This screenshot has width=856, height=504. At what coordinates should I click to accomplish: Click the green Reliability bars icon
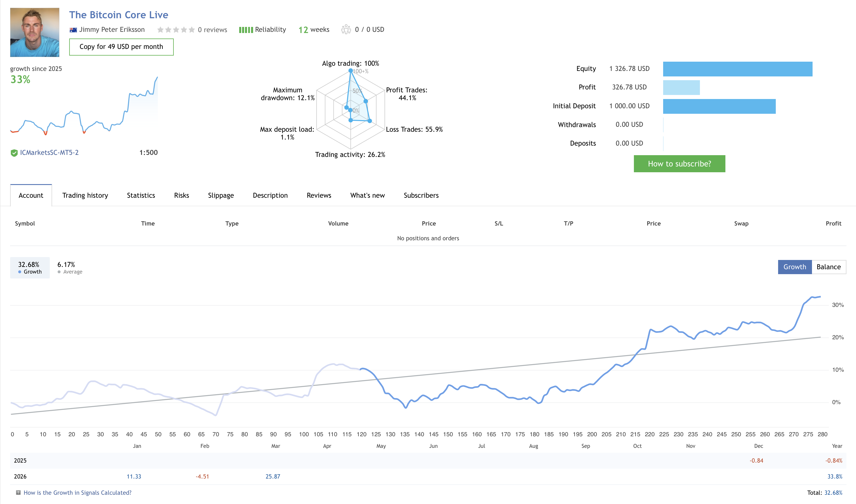[x=246, y=30]
